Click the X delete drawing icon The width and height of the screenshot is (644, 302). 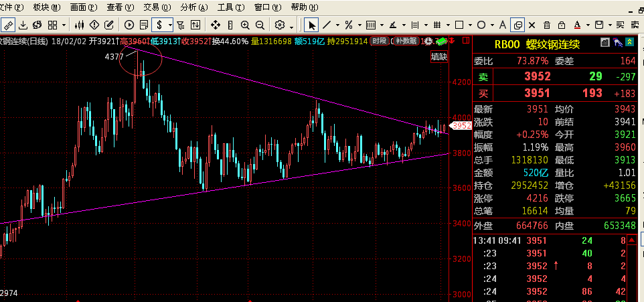(532, 25)
